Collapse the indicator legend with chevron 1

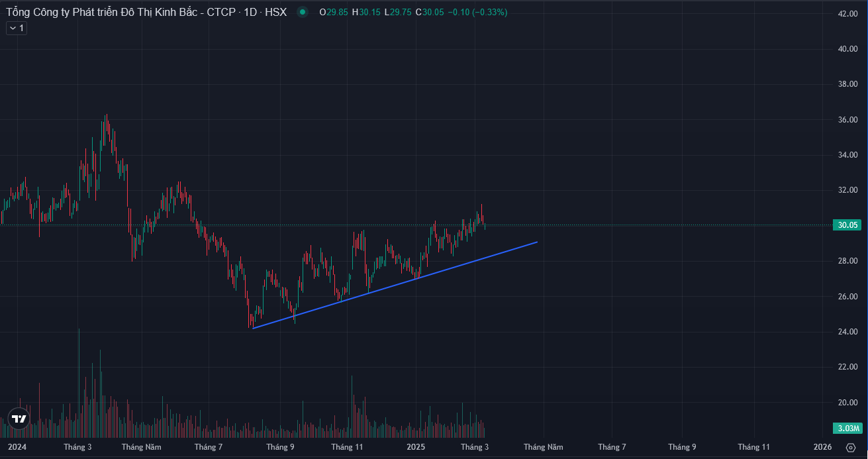17,28
